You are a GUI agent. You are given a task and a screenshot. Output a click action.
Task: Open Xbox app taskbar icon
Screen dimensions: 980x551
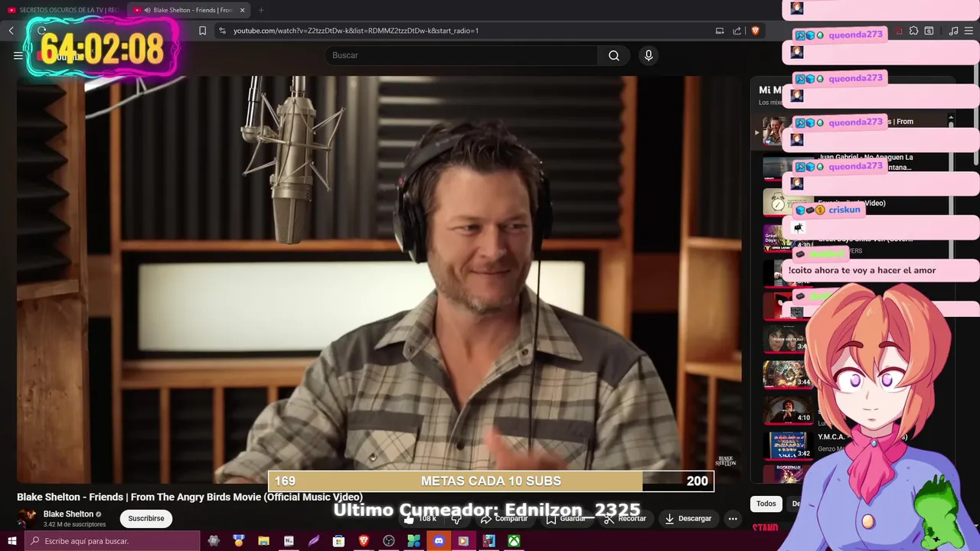point(514,541)
